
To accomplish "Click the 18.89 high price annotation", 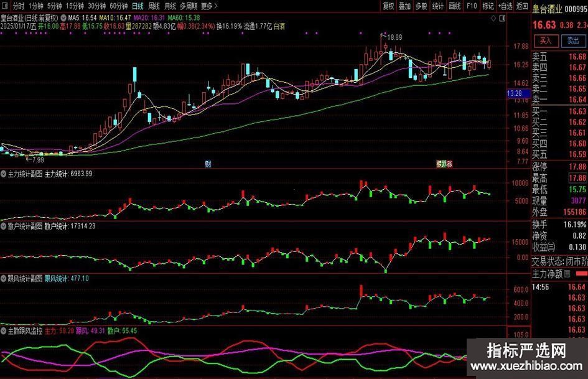I will [x=394, y=37].
